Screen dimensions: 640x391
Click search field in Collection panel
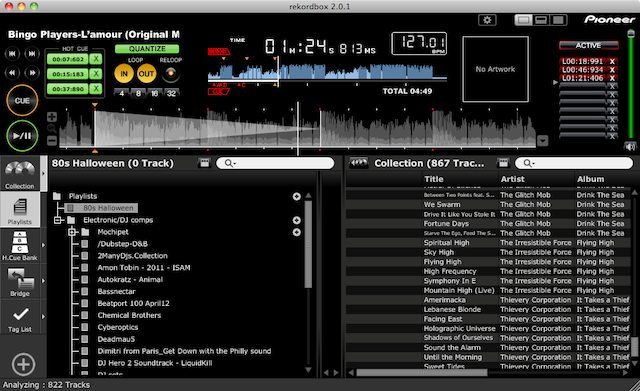coord(574,163)
